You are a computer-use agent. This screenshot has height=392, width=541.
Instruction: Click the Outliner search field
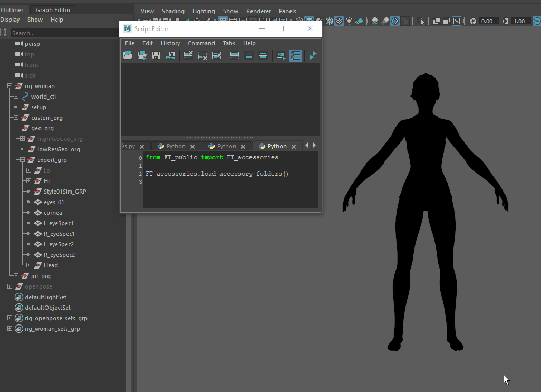(66, 33)
